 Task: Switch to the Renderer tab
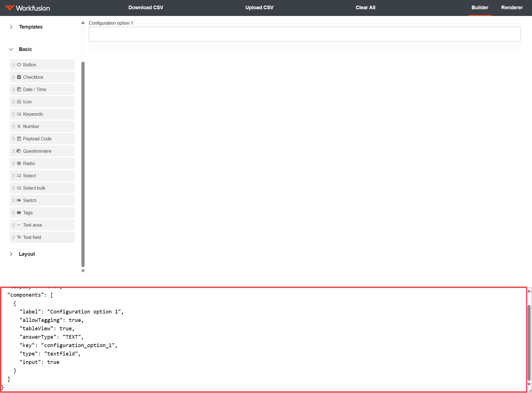click(512, 8)
